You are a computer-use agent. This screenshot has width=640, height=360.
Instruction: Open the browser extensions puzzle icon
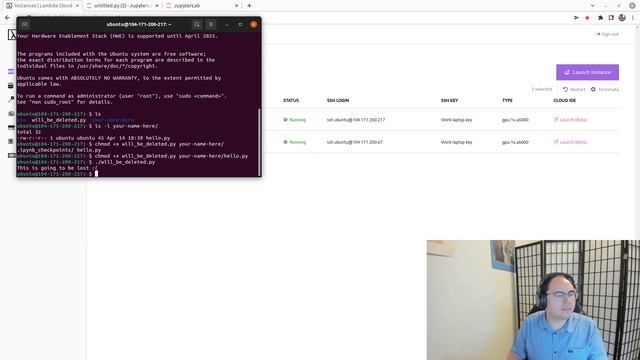click(600, 18)
